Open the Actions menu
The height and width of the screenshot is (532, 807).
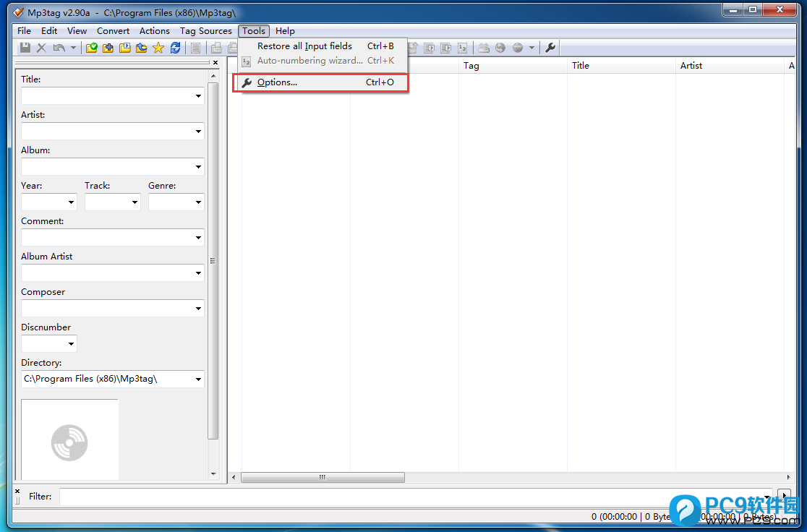pos(155,31)
